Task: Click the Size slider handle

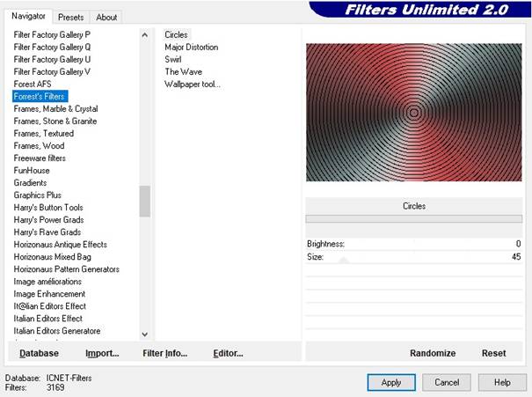Action: coord(344,261)
